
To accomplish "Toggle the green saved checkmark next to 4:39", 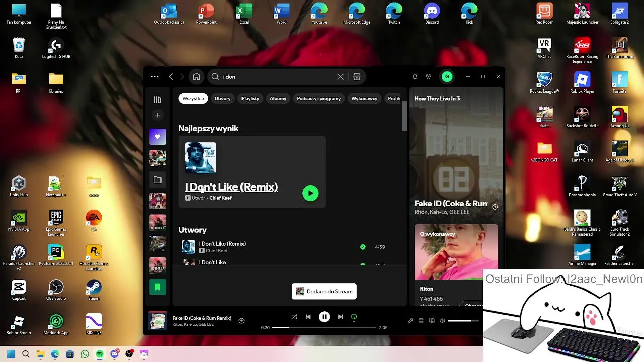I will (x=363, y=247).
